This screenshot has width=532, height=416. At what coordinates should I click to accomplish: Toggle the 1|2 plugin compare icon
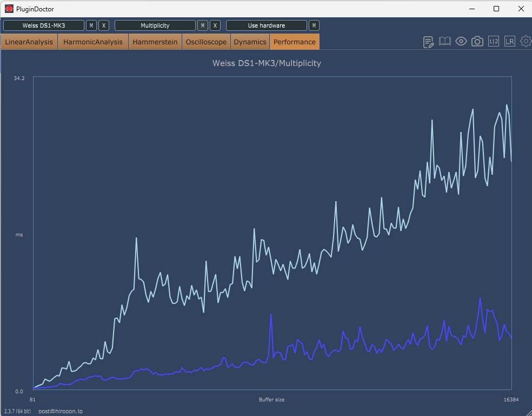tap(493, 42)
